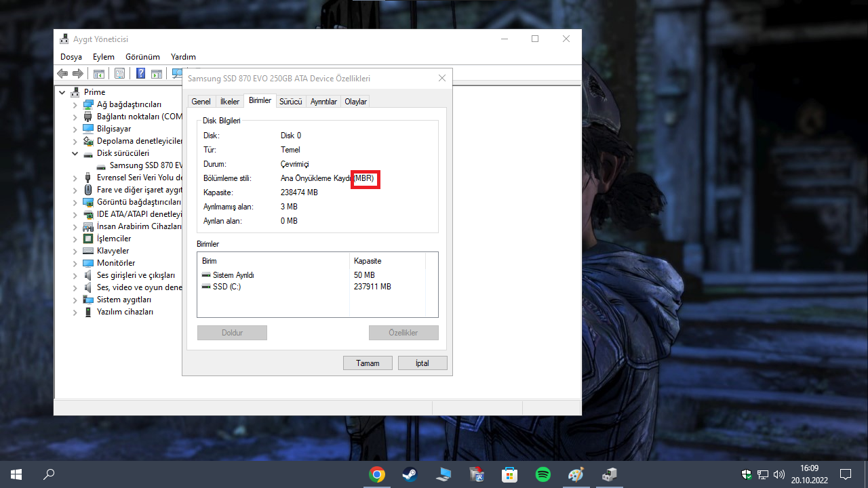This screenshot has height=488, width=868.
Task: Open Google Chrome from the taskbar
Action: [x=377, y=474]
